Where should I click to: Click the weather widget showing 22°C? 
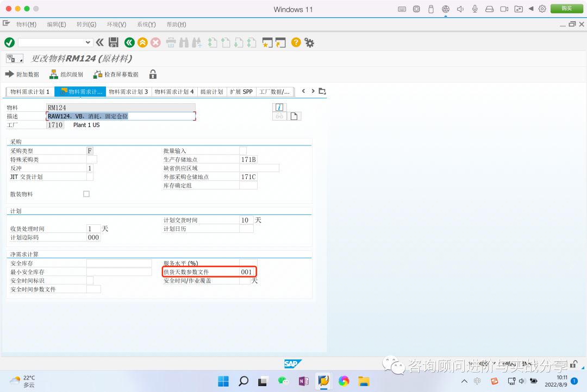point(22,381)
